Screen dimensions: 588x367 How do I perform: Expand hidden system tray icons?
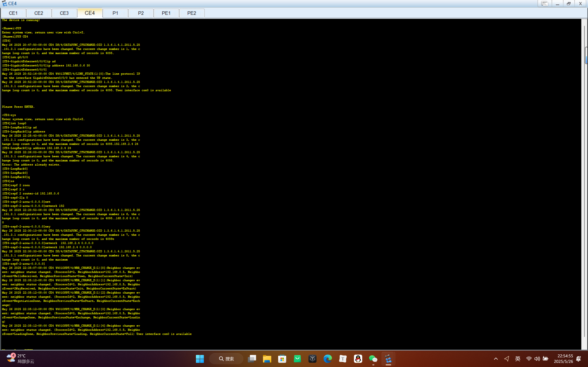(496, 359)
